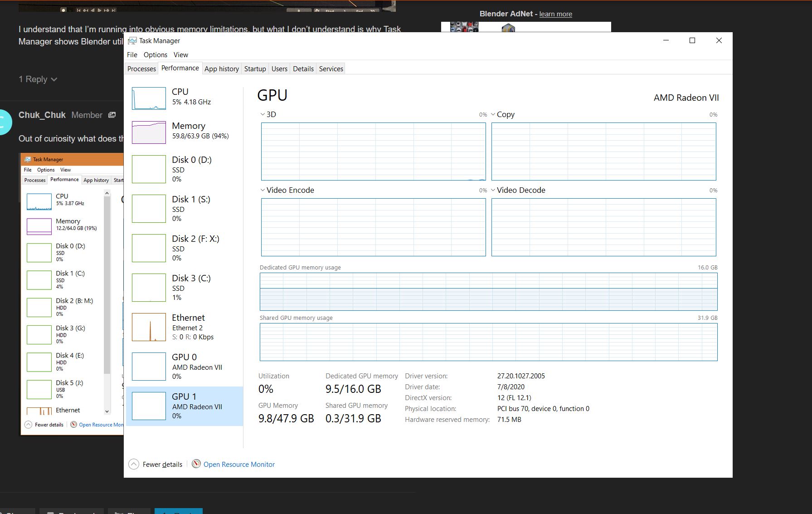Maximize the Task Manager window
Viewport: 812px width, 514px height.
pos(692,40)
